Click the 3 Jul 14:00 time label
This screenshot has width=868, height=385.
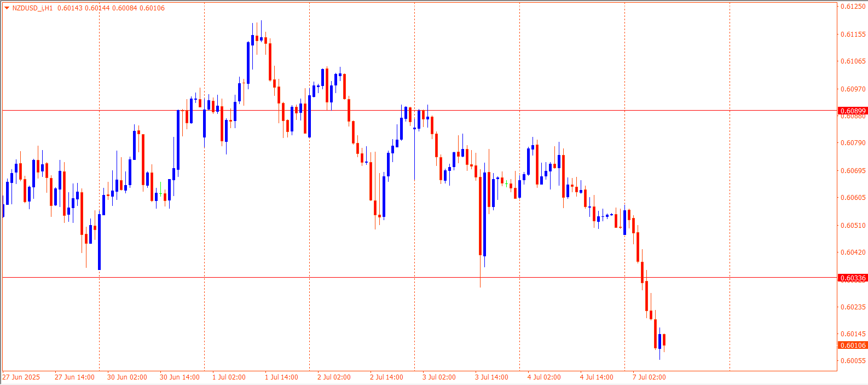[x=491, y=377]
